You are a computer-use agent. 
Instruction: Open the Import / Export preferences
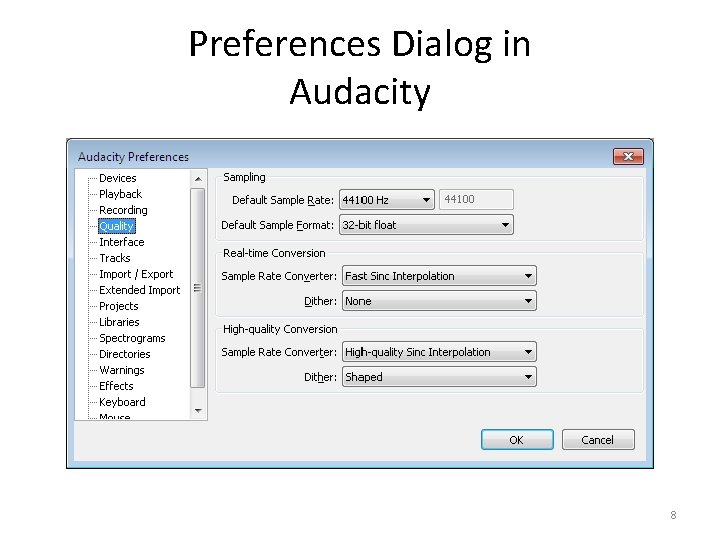point(136,274)
